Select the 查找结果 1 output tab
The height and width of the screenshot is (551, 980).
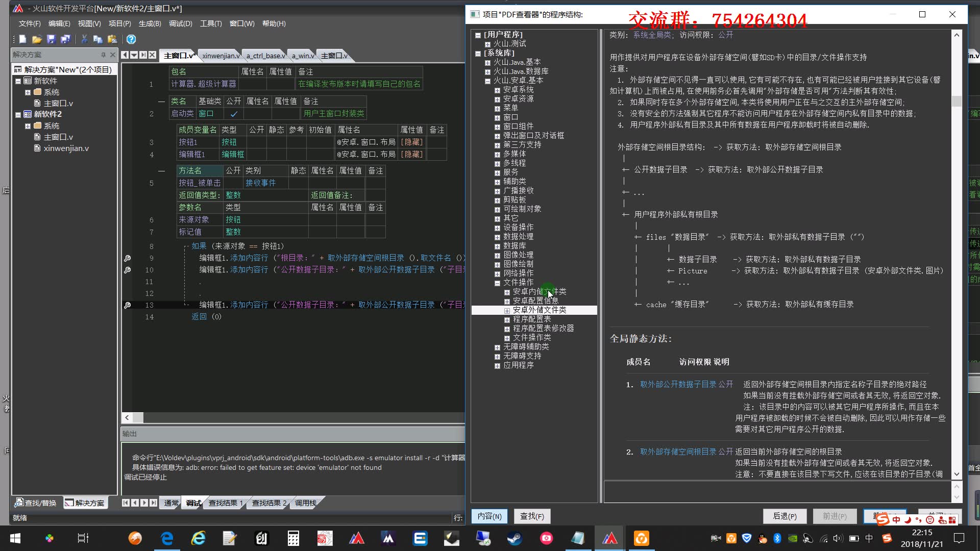pos(225,503)
